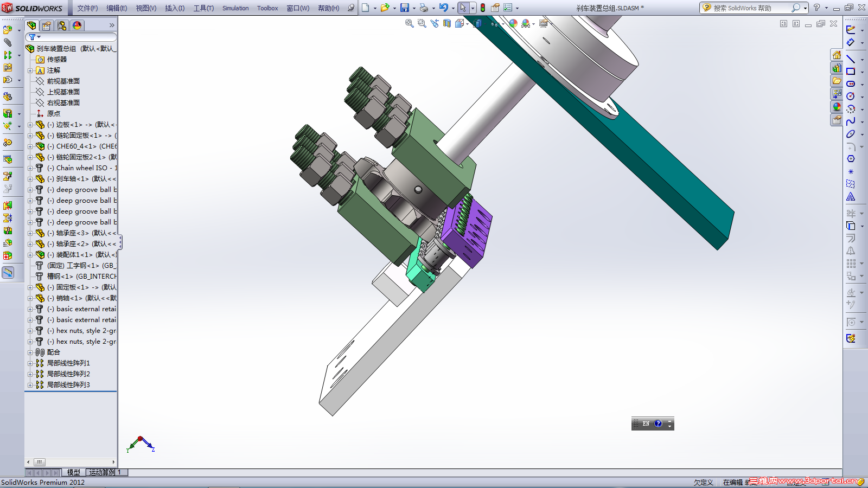Save the assembly with the floppy icon

coord(405,8)
